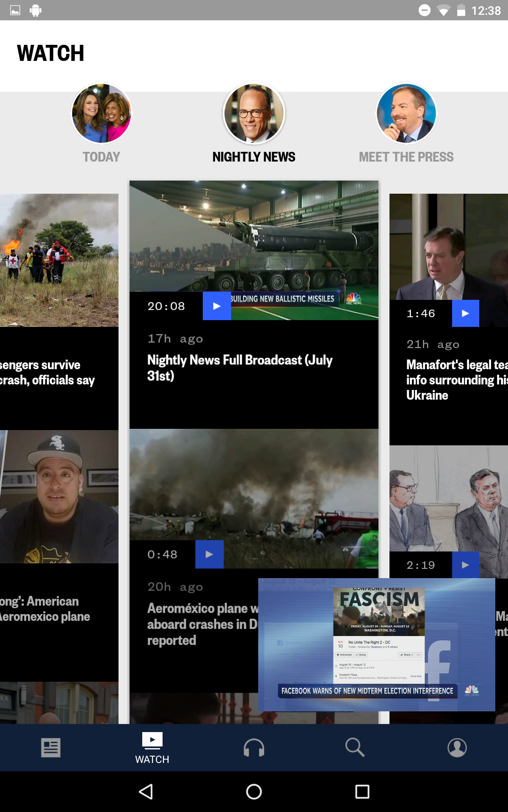Tap the image notification icon in status bar
The height and width of the screenshot is (812, 508).
[x=15, y=11]
